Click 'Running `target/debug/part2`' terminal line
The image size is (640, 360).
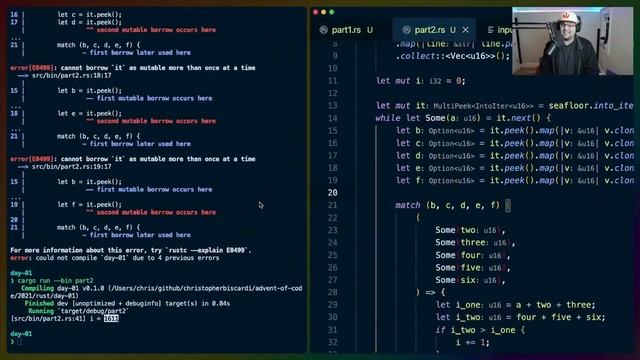(78, 311)
